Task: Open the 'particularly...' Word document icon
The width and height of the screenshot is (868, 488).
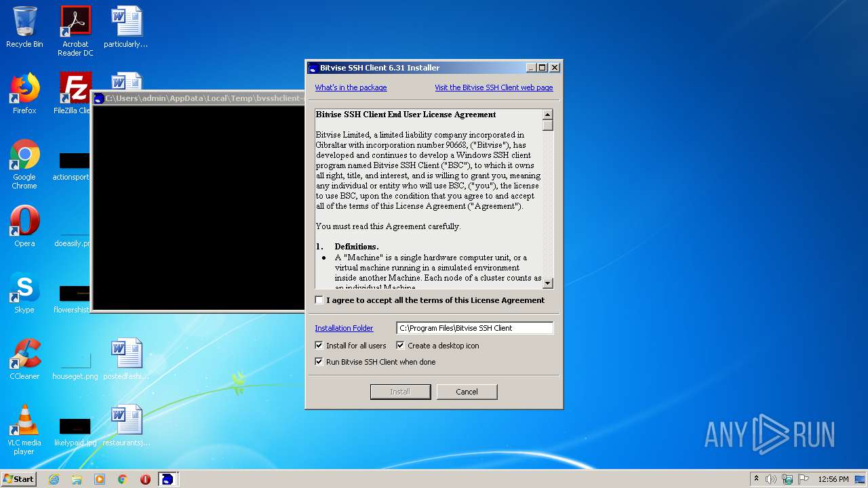Action: [x=126, y=28]
